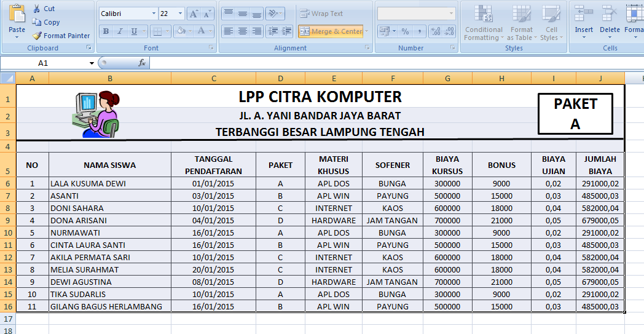Apply Fill Color paint bucket
Image resolution: width=644 pixels, height=334 pixels.
[180, 31]
